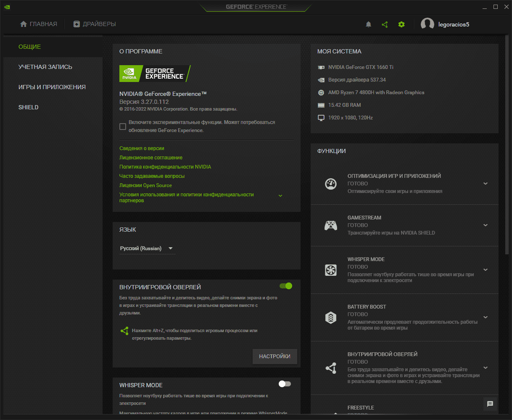Click the share overlay icon in header
The width and height of the screenshot is (512, 420).
pyautogui.click(x=385, y=24)
